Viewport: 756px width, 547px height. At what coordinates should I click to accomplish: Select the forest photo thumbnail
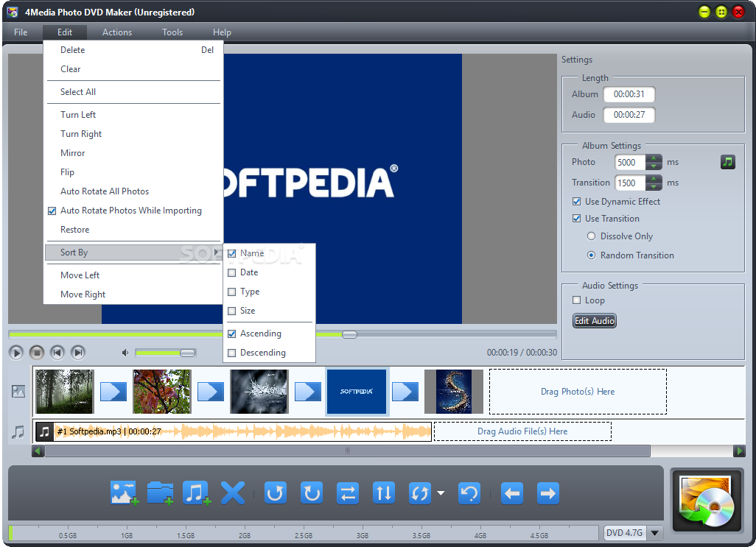coord(65,392)
